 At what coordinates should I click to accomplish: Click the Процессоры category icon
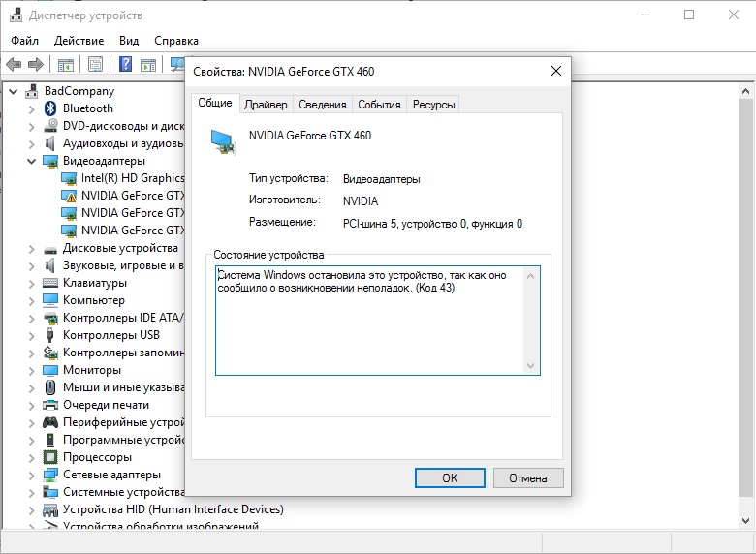51,457
